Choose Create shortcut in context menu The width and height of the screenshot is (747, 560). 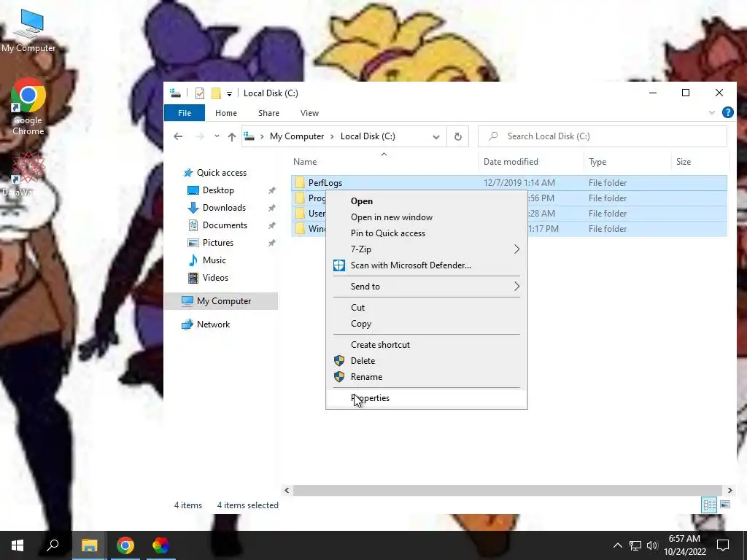[x=426, y=345]
